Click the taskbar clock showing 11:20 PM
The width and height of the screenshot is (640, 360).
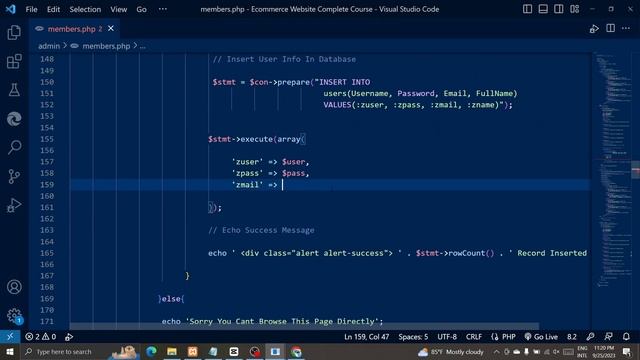pos(604,351)
